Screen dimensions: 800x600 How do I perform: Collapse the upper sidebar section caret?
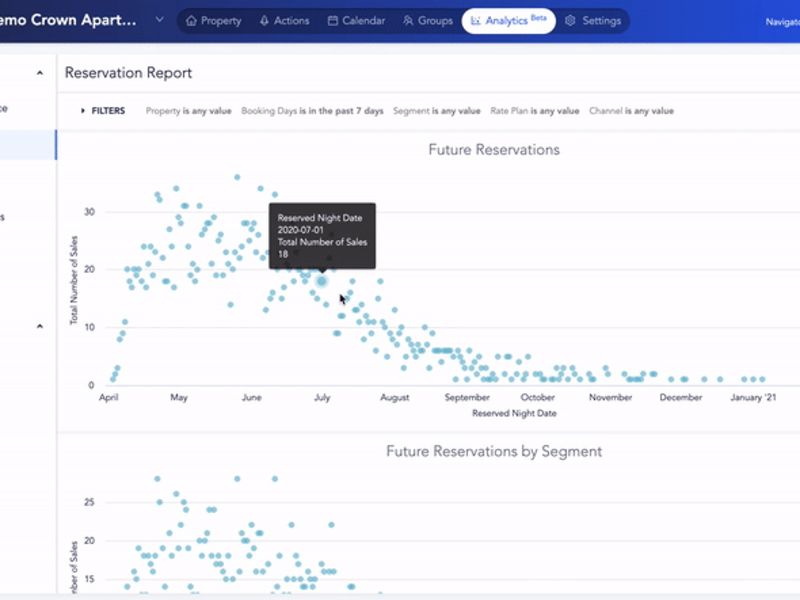click(x=40, y=73)
